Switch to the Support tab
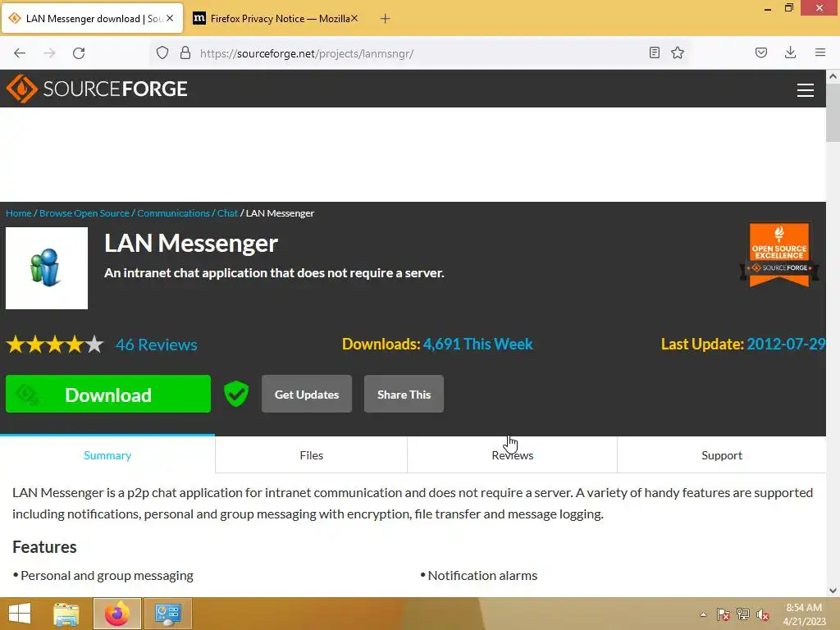 tap(722, 454)
